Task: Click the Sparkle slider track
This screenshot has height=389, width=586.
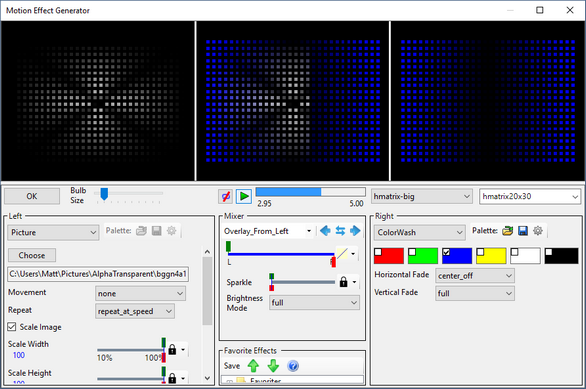Action: 303,282
